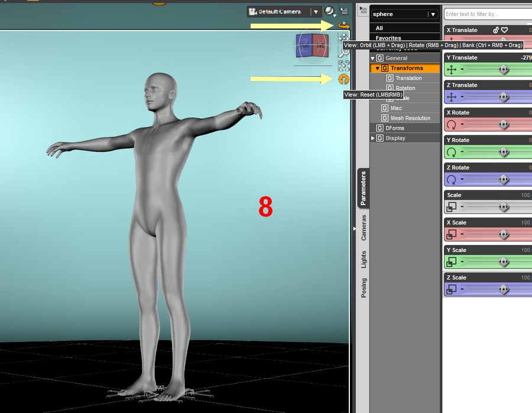This screenshot has height=413, width=532.
Task: Click the view cube in the viewport
Action: click(312, 45)
